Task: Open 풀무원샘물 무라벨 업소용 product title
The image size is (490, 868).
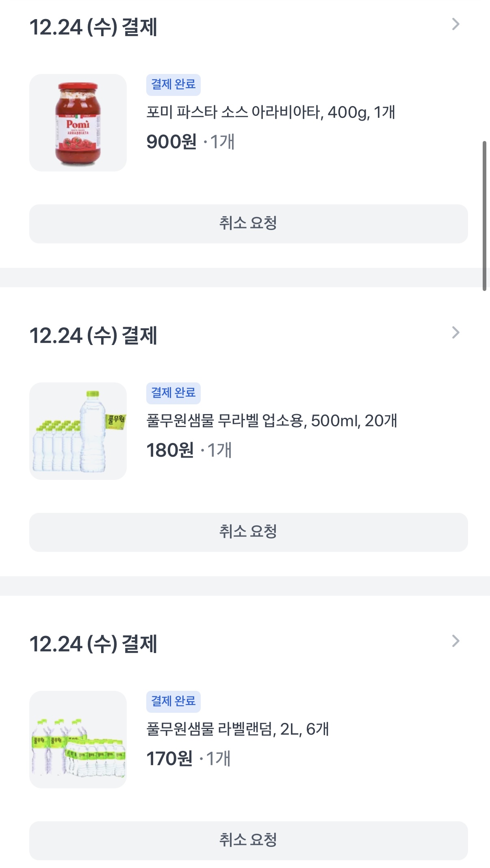Action: pos(271,421)
